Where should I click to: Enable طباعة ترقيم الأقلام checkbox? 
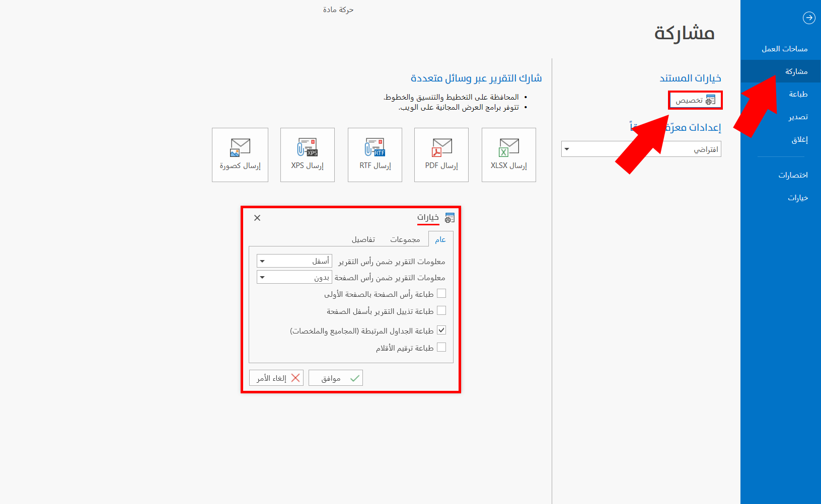441,347
